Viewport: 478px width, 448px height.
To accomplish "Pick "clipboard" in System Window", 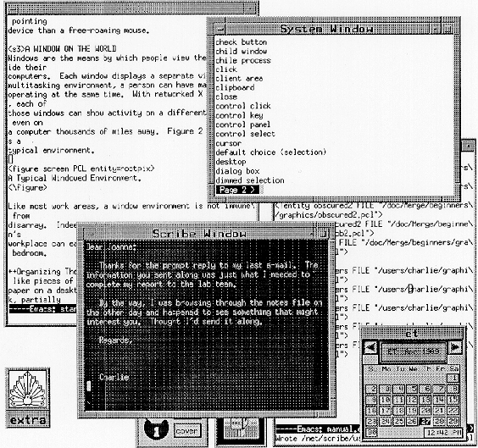I will [x=235, y=88].
